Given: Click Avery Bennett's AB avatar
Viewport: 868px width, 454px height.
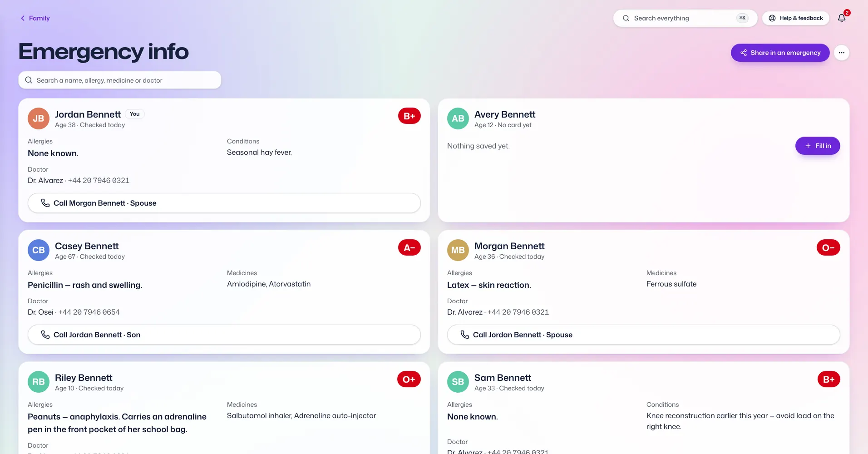Looking at the screenshot, I should click(458, 118).
